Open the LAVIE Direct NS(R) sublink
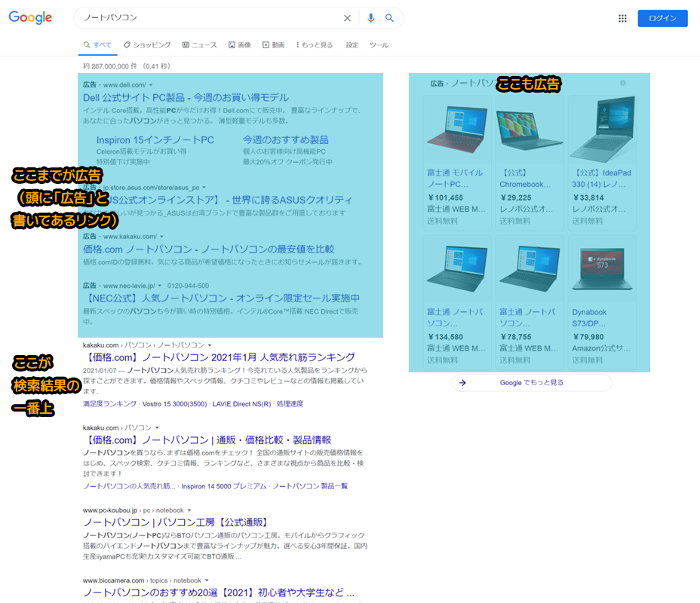The height and width of the screenshot is (603, 700). pyautogui.click(x=241, y=404)
